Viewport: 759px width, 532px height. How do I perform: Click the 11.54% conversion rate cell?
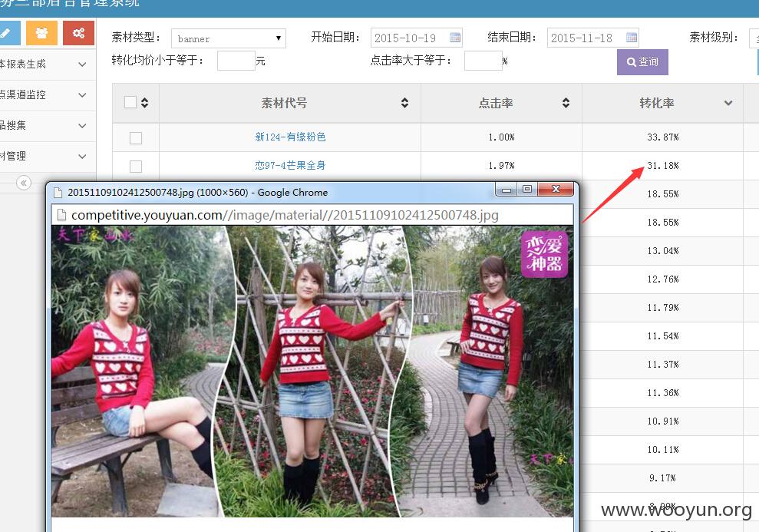662,336
